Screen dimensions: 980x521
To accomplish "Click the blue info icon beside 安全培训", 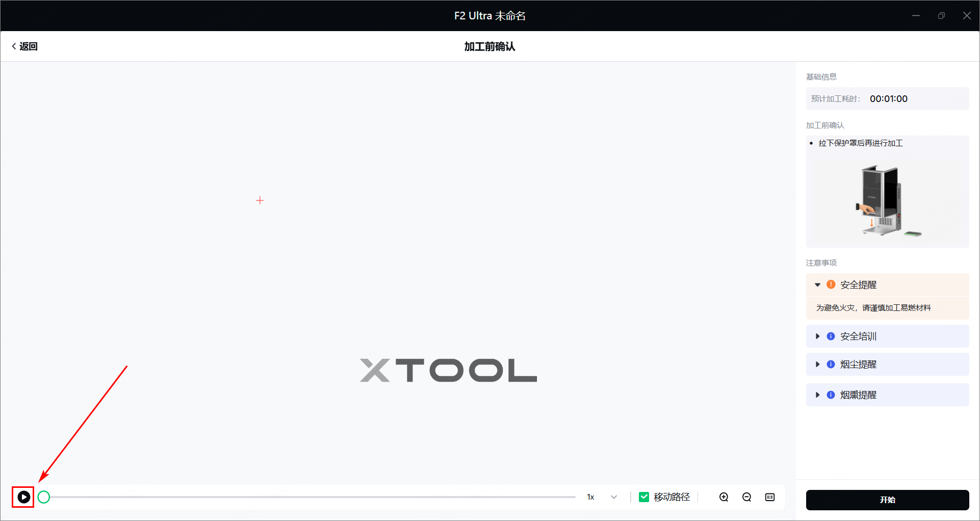I will 831,336.
